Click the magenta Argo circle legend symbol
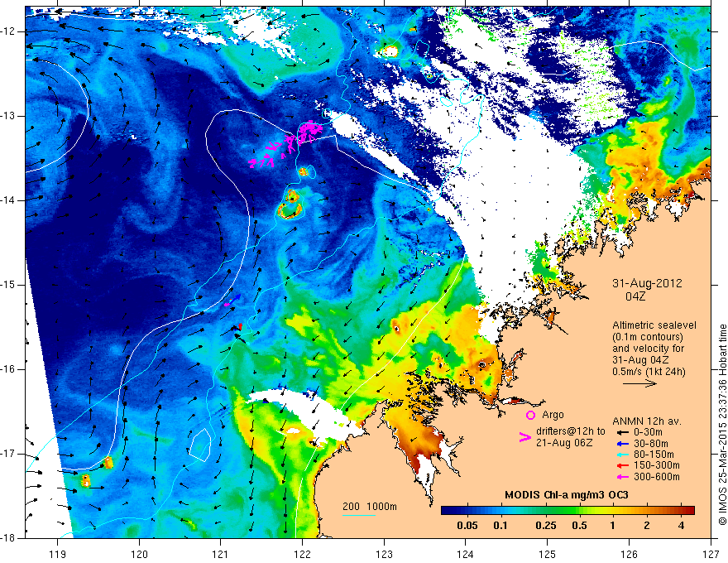 coord(530,415)
